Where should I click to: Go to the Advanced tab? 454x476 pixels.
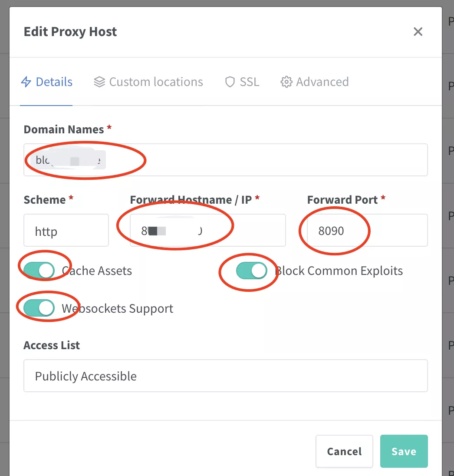pyautogui.click(x=322, y=82)
